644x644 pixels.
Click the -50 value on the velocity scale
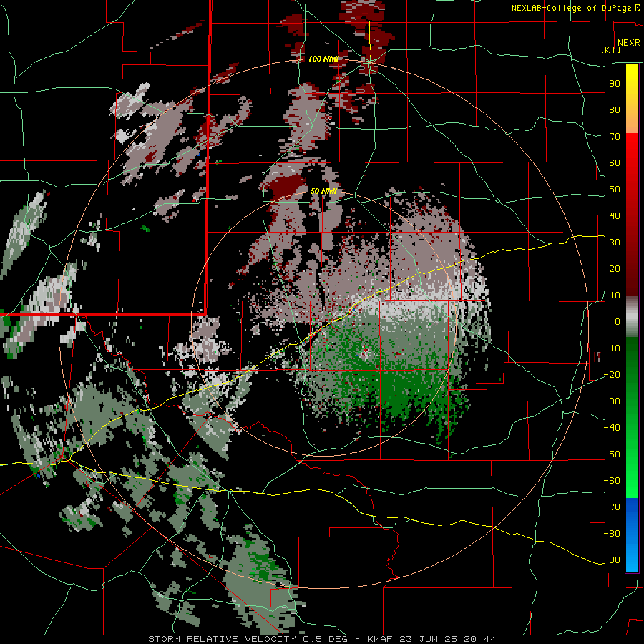tap(612, 454)
